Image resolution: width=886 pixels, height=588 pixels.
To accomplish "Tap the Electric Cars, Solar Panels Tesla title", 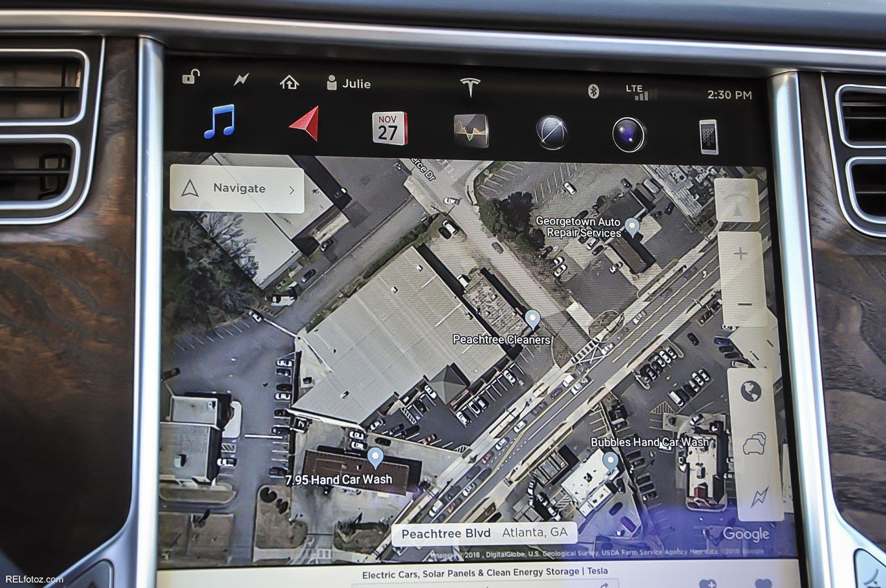I will 485,572.
